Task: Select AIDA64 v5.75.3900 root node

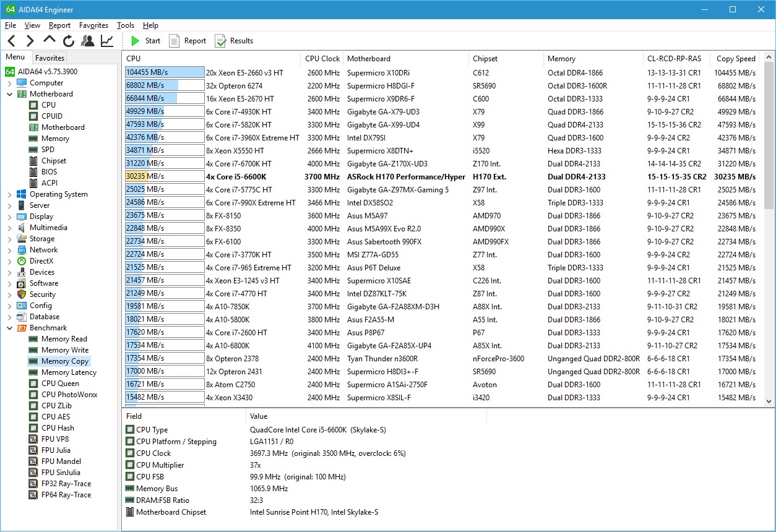Action: click(x=41, y=72)
